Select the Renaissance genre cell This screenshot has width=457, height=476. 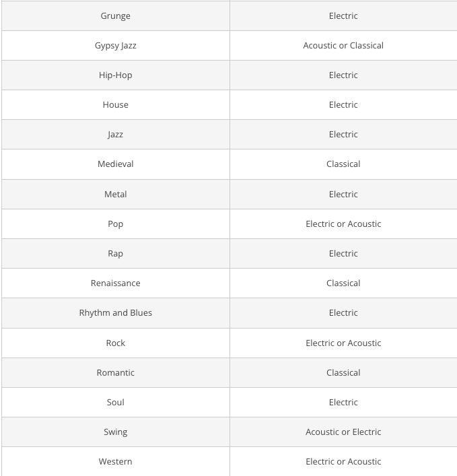[x=116, y=283]
